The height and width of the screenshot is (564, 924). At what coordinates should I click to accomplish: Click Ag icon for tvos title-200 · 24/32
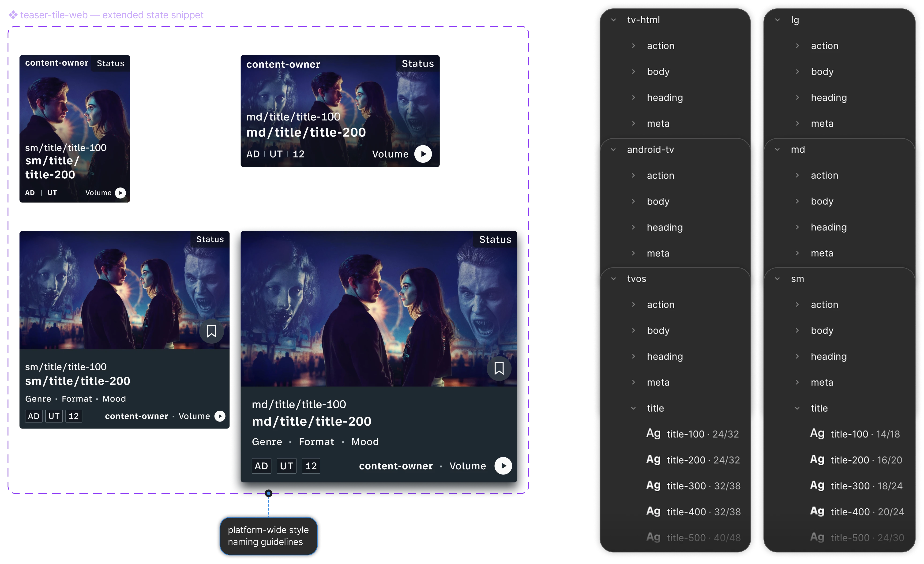tap(654, 459)
